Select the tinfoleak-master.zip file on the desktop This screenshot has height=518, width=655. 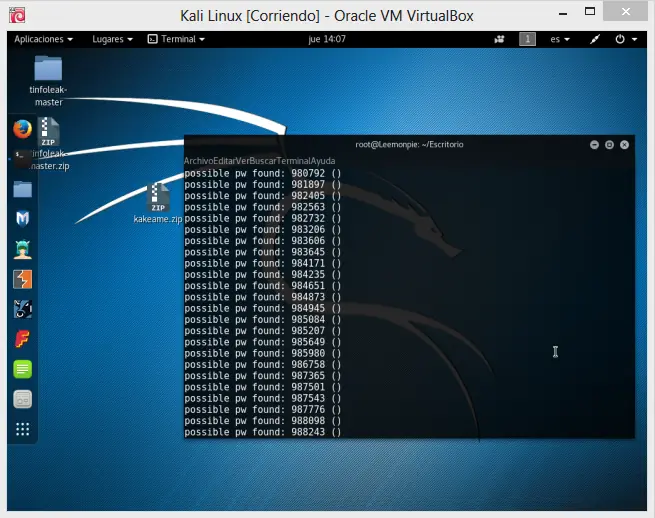tap(49, 144)
